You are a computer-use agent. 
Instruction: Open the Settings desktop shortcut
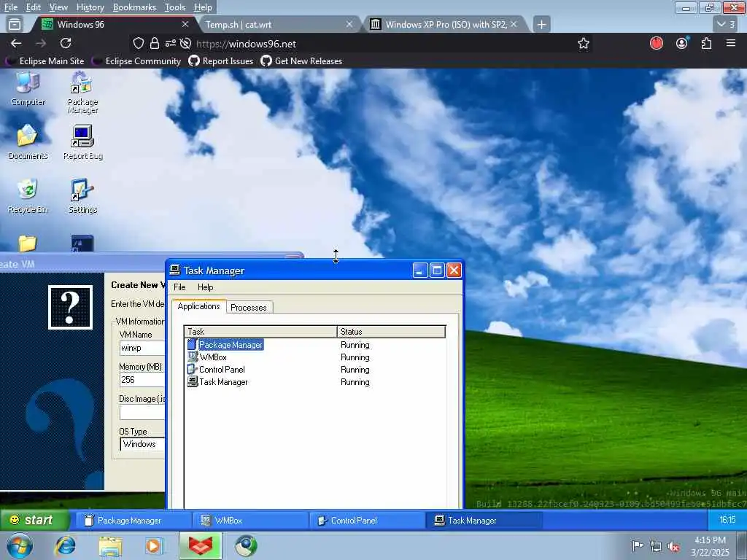tap(82, 196)
